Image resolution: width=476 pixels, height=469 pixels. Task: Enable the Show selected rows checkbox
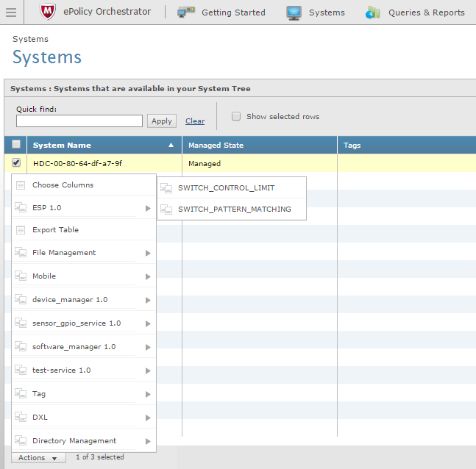[x=236, y=116]
